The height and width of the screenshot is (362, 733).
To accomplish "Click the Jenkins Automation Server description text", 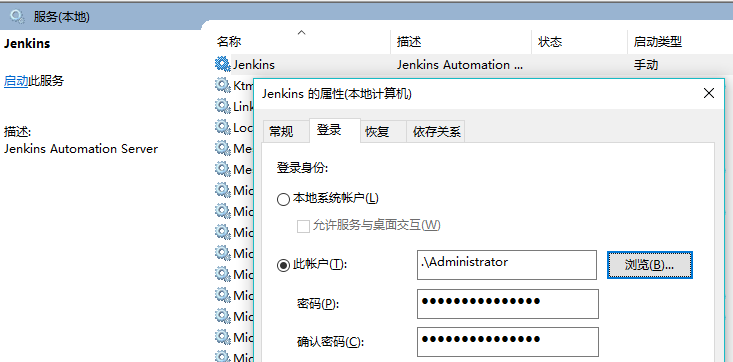I will pyautogui.click(x=81, y=149).
